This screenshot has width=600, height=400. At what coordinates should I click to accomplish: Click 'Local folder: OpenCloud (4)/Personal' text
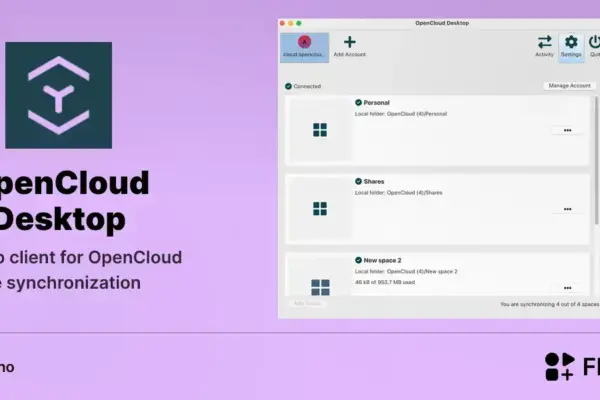click(401, 114)
